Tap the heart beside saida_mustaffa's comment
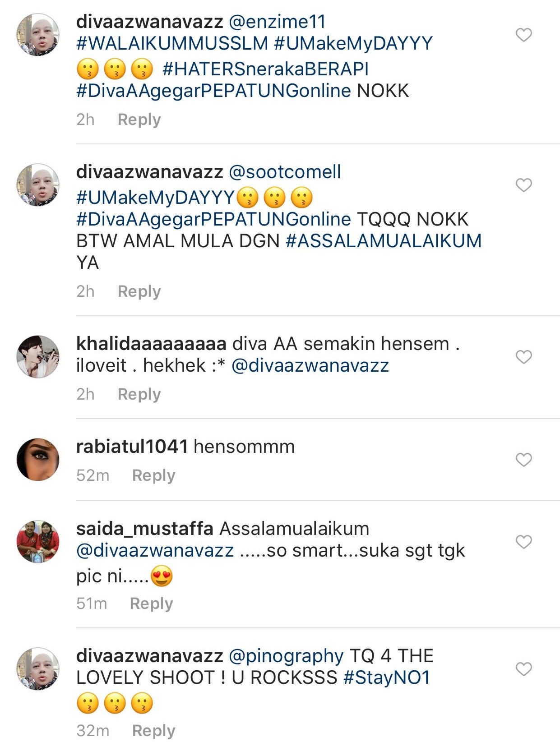Viewport: 560px width, 742px height. tap(523, 542)
